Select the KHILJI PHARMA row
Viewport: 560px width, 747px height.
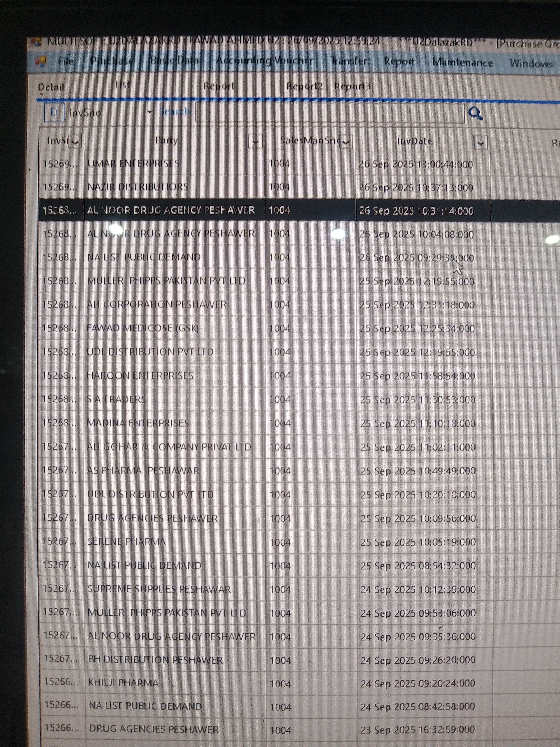coord(123,683)
